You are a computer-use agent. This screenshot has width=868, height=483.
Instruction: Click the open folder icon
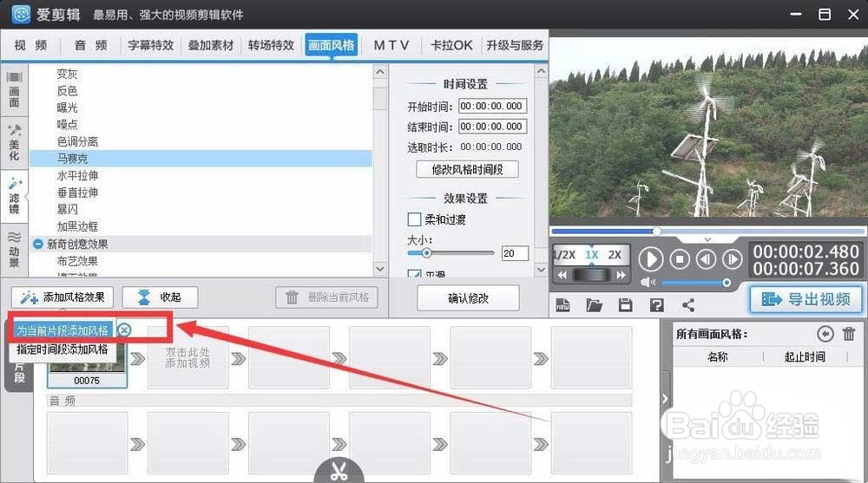pos(594,305)
